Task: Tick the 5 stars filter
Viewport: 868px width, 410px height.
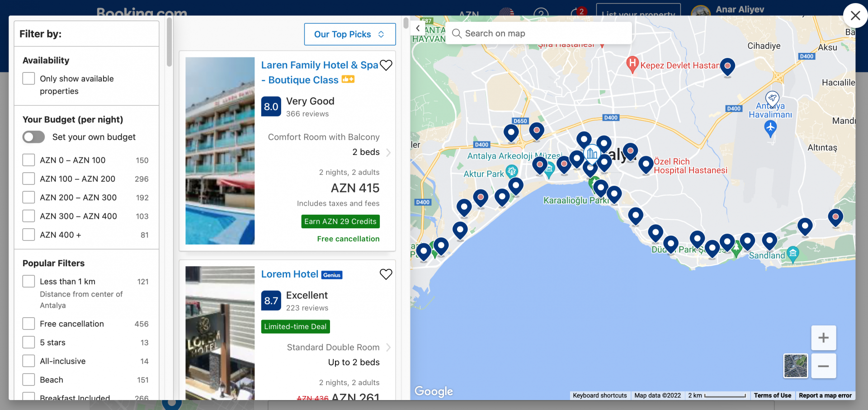Action: point(28,342)
